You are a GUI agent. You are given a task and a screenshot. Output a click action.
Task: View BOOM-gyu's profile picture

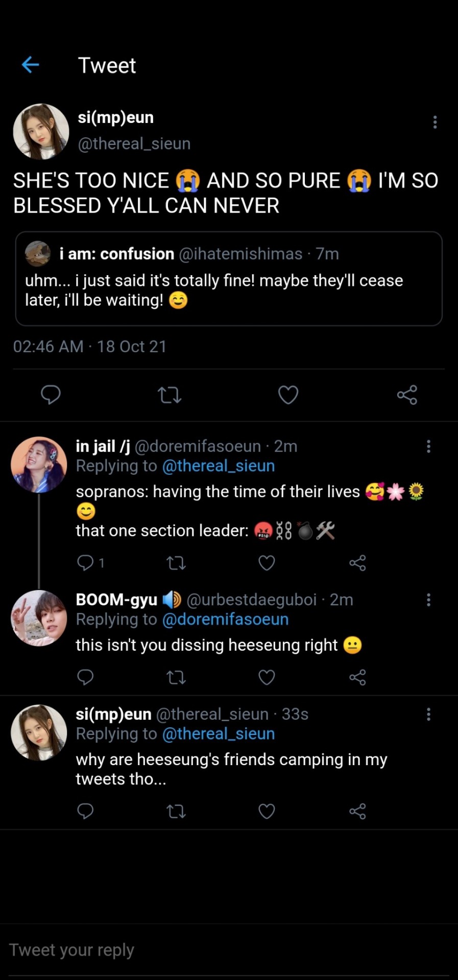click(x=39, y=618)
